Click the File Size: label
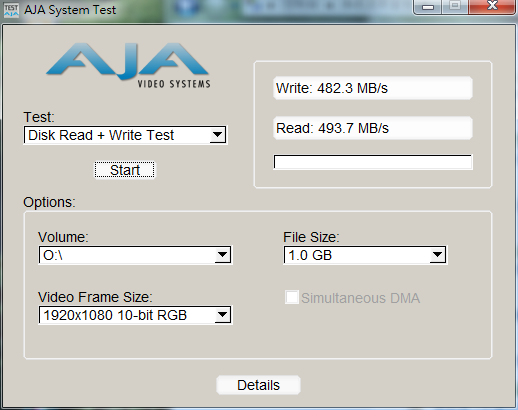Viewport: 518px width, 410px height. coord(311,237)
